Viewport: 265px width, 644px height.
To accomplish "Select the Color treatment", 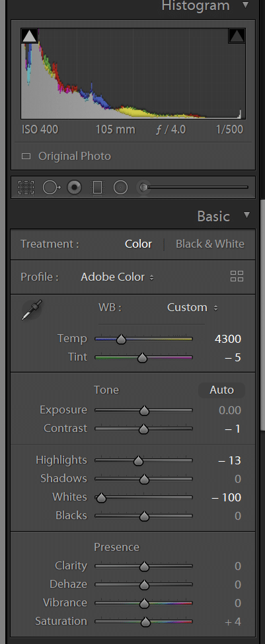I will click(x=139, y=244).
